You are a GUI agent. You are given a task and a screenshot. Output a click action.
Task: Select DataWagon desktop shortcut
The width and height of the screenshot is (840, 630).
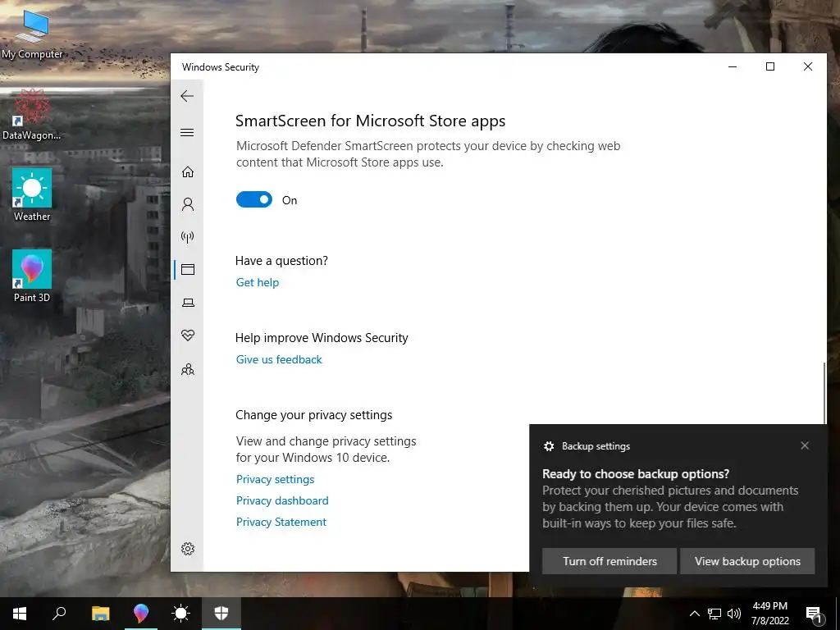point(32,115)
